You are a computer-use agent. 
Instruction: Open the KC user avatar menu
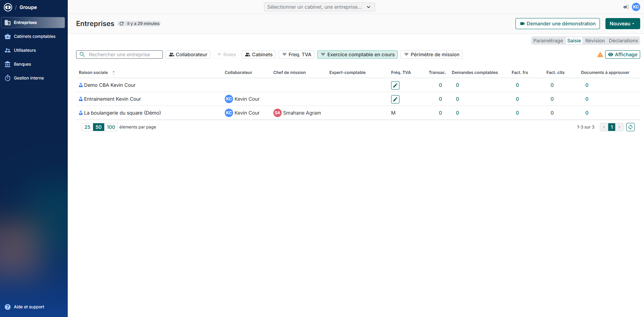click(636, 7)
